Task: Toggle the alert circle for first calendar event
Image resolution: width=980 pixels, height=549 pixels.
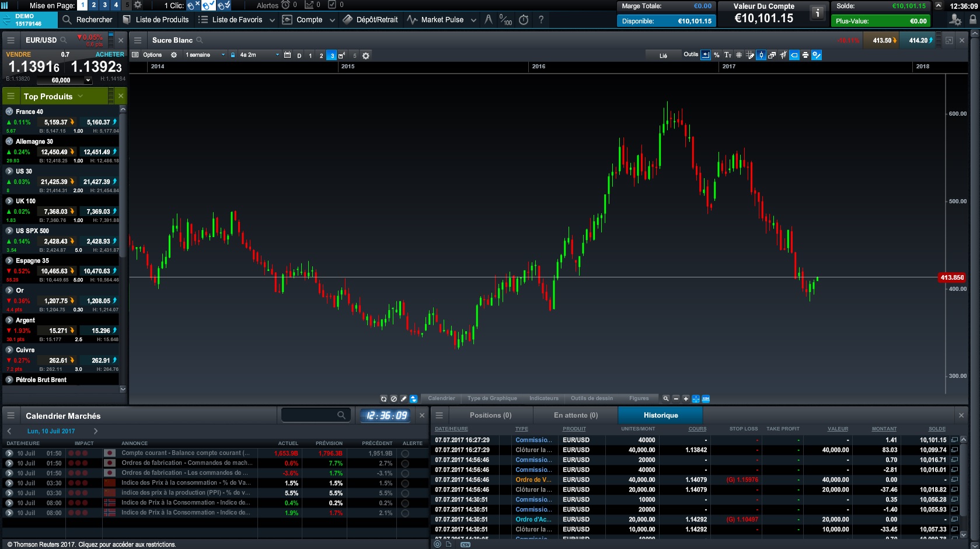Action: pyautogui.click(x=405, y=454)
